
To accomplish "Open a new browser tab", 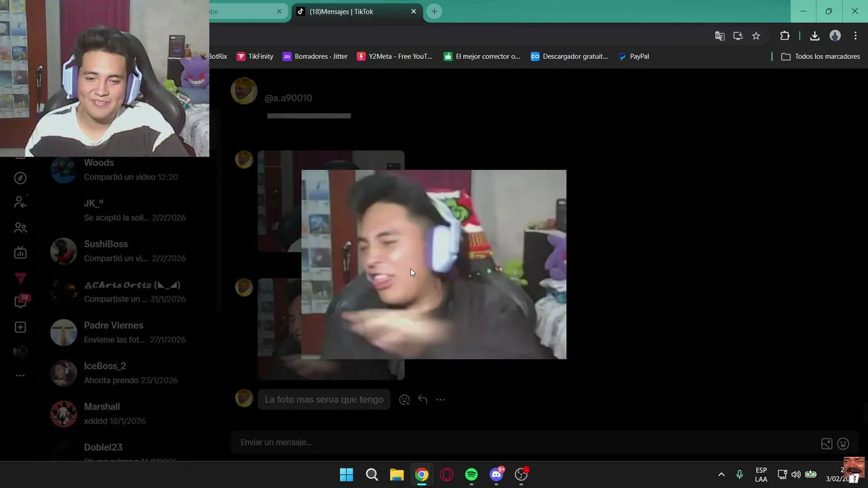I will click(x=434, y=12).
